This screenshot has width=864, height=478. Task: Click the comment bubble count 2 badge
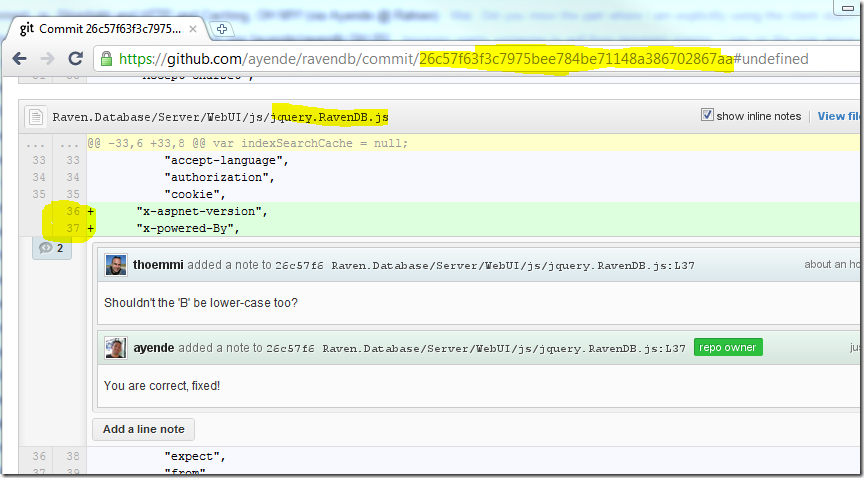pyautogui.click(x=52, y=248)
